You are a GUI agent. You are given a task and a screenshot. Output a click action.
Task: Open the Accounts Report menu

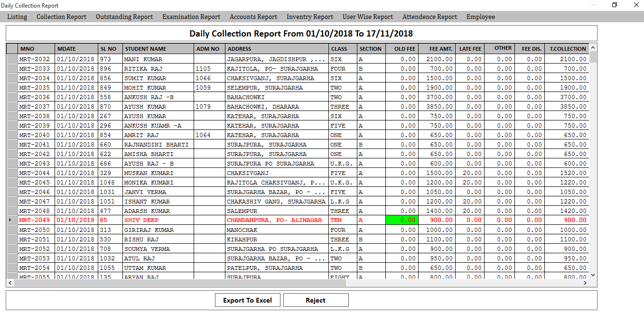click(x=253, y=17)
